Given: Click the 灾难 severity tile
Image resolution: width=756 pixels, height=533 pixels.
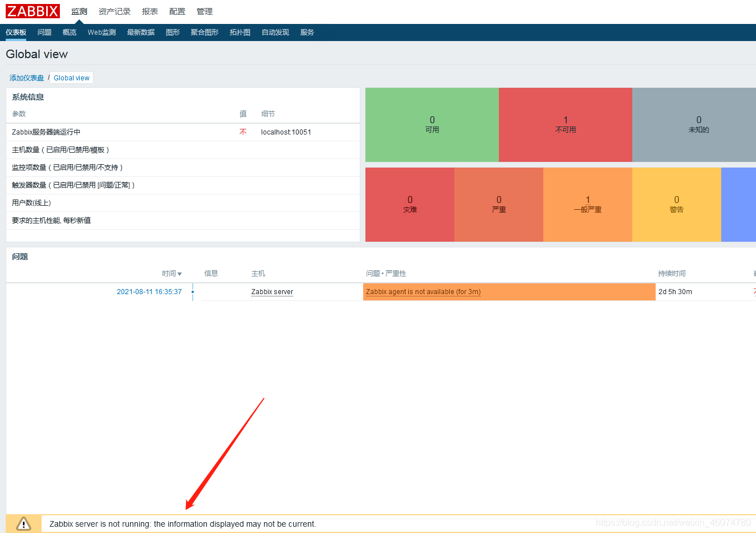Looking at the screenshot, I should click(410, 205).
